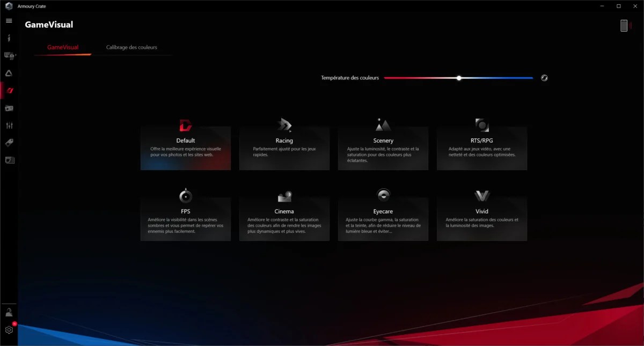Open the News display icon in sidebar
This screenshot has height=346, width=644.
tap(9, 160)
